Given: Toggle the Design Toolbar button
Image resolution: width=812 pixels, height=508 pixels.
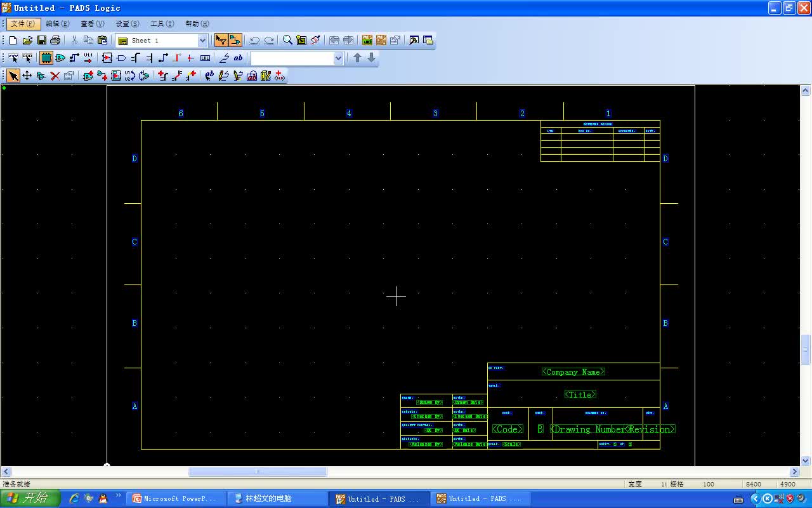Looking at the screenshot, I should click(x=235, y=40).
